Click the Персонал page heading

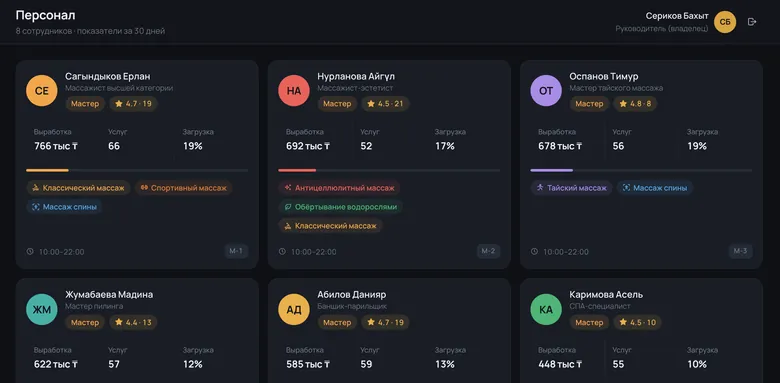(x=45, y=15)
